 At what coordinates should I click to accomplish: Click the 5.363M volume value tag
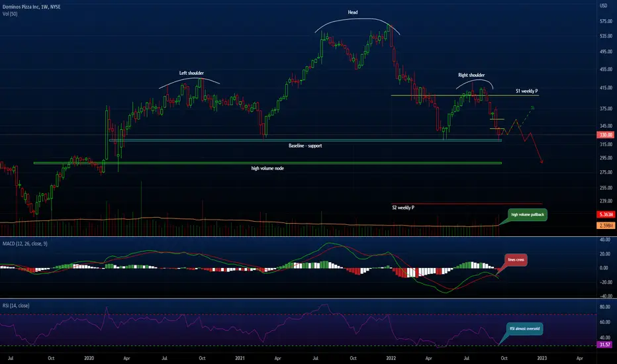(x=606, y=214)
